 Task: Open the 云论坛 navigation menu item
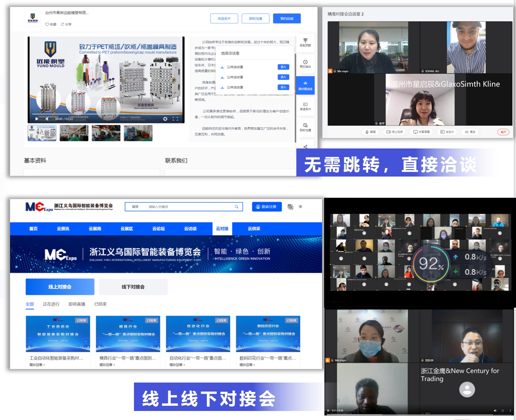[159, 229]
